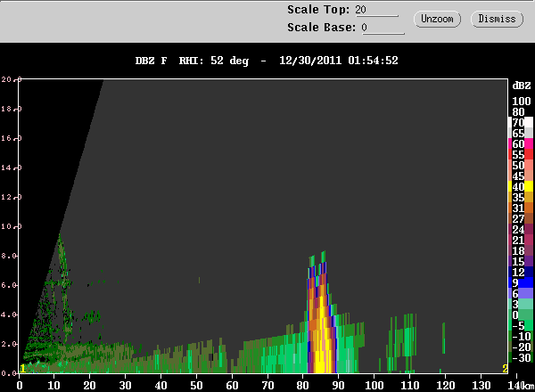Pick the pink 60 dBZ legend swatch
The width and height of the screenshot is (535, 392).
(x=517, y=143)
